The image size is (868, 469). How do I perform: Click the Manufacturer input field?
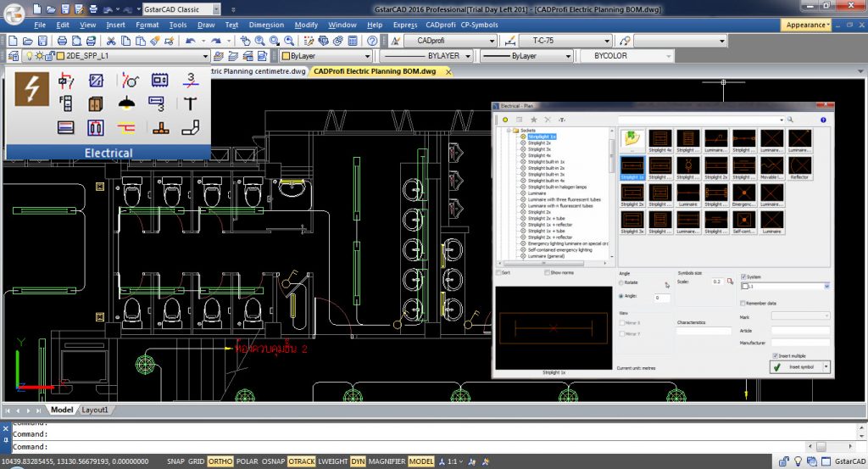click(x=800, y=343)
